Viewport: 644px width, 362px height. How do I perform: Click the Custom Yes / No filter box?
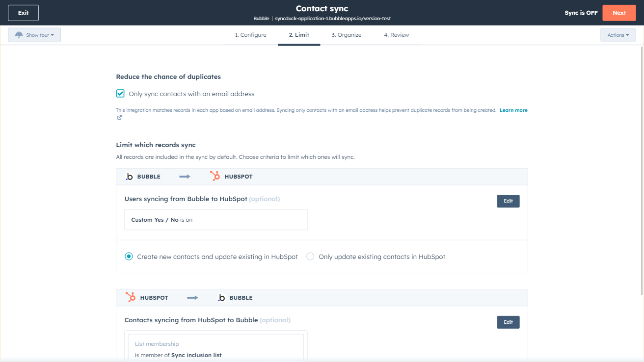[215, 220]
